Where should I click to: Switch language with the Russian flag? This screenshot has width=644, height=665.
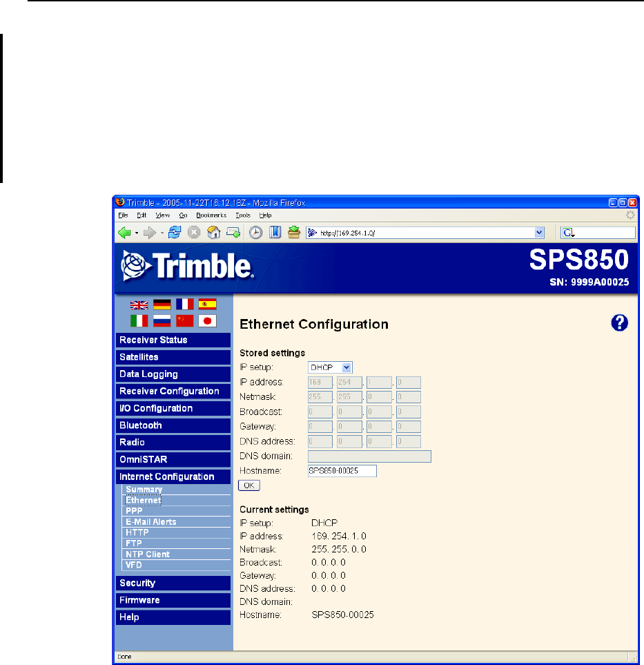pos(162,320)
